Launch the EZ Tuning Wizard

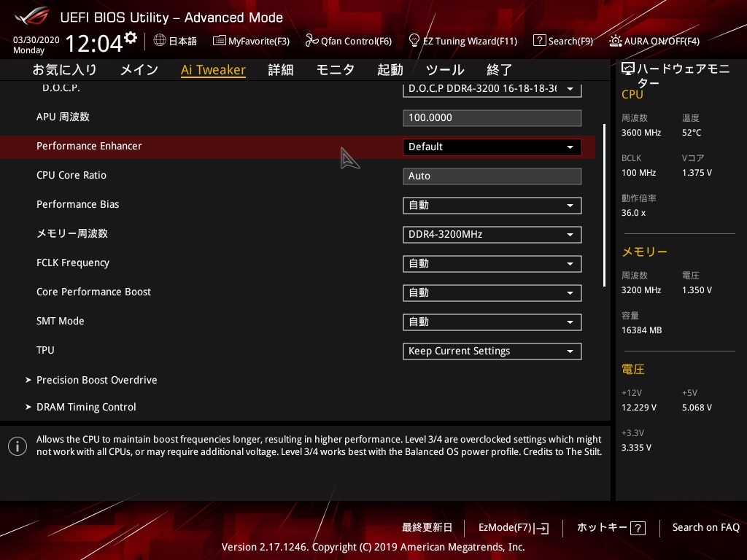(x=463, y=41)
